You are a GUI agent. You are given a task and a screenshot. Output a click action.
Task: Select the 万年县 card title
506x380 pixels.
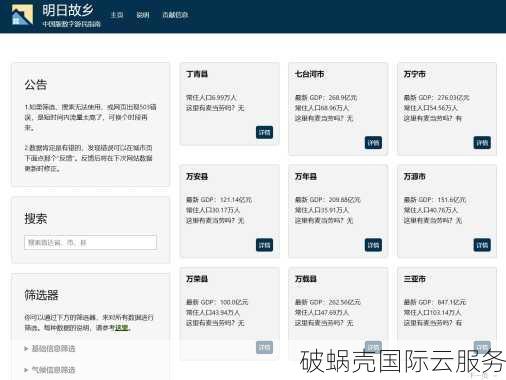point(306,176)
